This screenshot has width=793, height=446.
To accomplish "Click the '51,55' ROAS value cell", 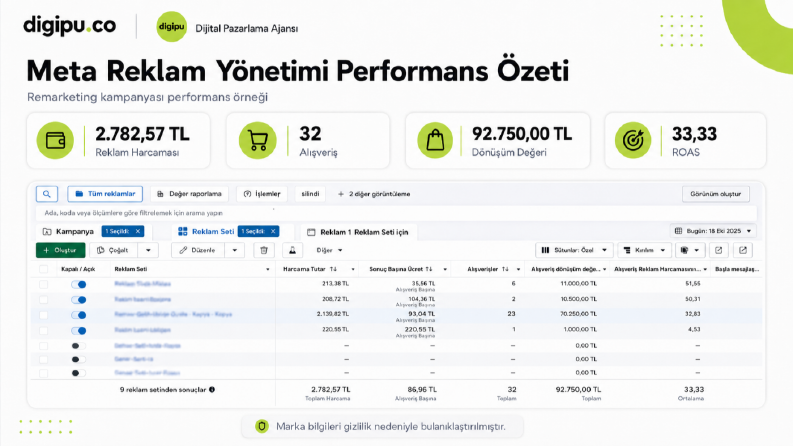I will [692, 284].
